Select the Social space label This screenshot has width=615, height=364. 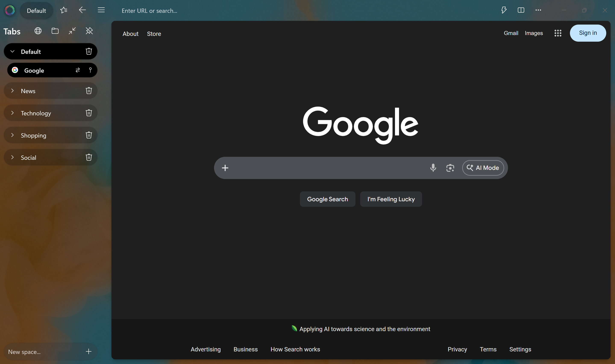(28, 158)
